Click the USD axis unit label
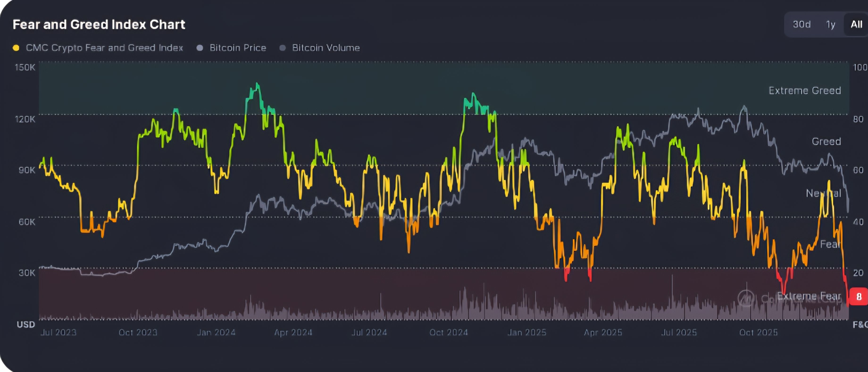Viewport: 868px width, 372px height. [x=26, y=325]
